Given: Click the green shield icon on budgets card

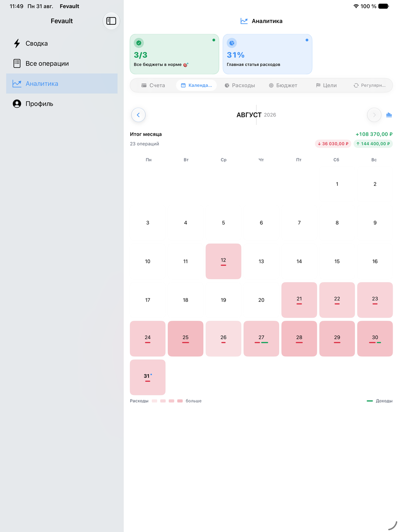Looking at the screenshot, I should [139, 43].
